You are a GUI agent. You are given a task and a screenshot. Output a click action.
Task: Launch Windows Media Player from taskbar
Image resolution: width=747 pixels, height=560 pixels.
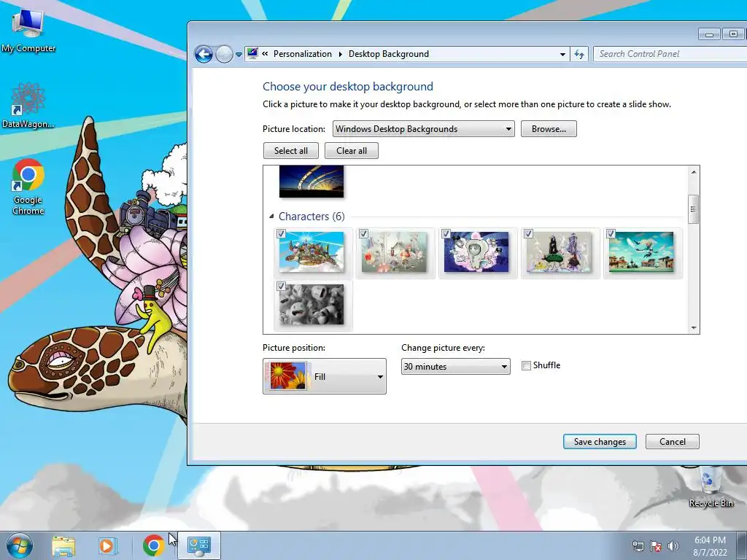click(x=107, y=545)
